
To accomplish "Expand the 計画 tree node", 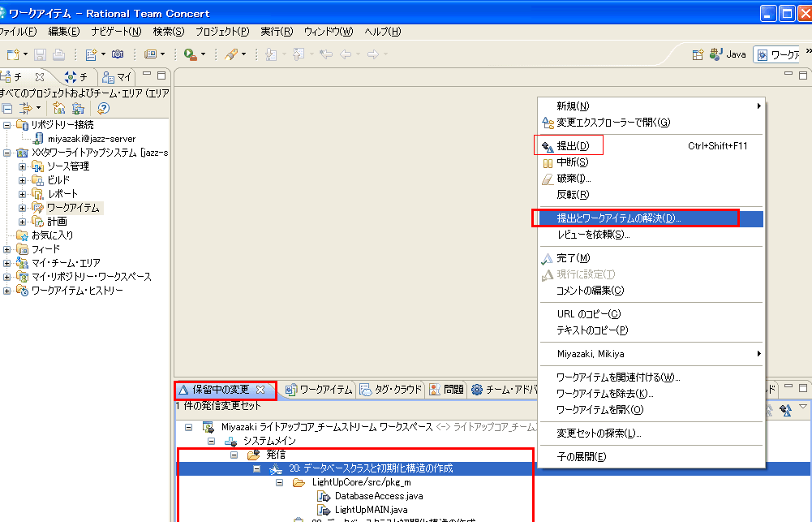I will click(x=22, y=222).
